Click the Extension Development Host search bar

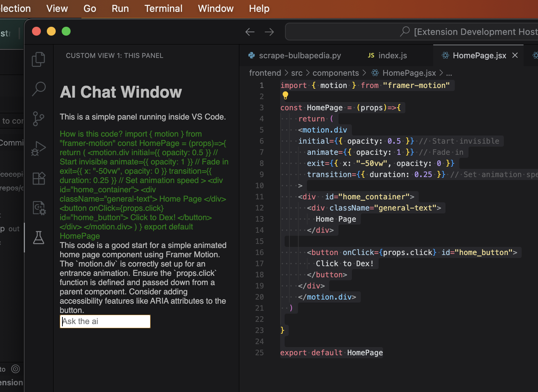(411, 32)
